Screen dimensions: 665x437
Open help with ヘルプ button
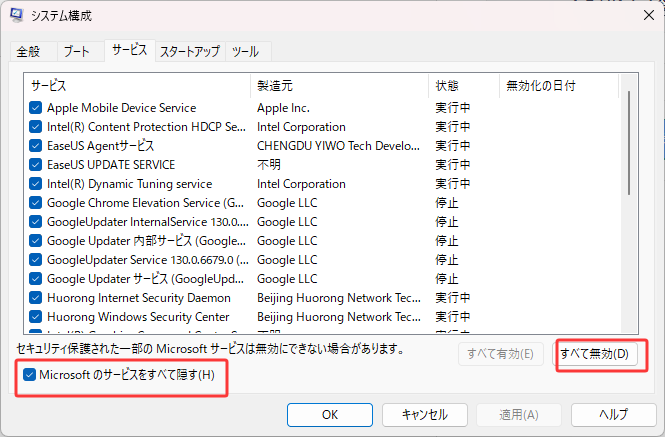pyautogui.click(x=613, y=415)
